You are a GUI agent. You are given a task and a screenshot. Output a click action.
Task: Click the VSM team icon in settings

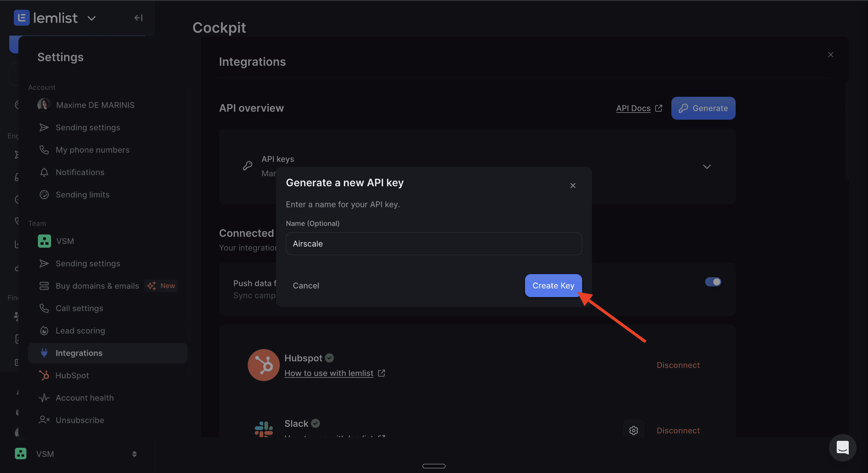(x=44, y=241)
